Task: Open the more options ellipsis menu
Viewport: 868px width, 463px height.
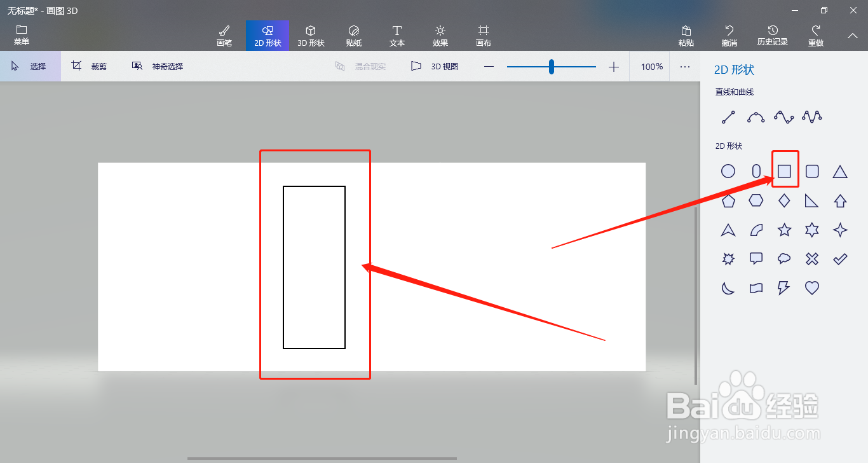Action: (685, 67)
